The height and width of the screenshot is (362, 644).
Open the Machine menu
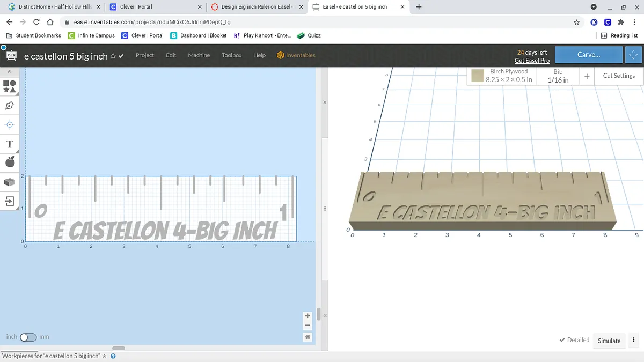(199, 55)
